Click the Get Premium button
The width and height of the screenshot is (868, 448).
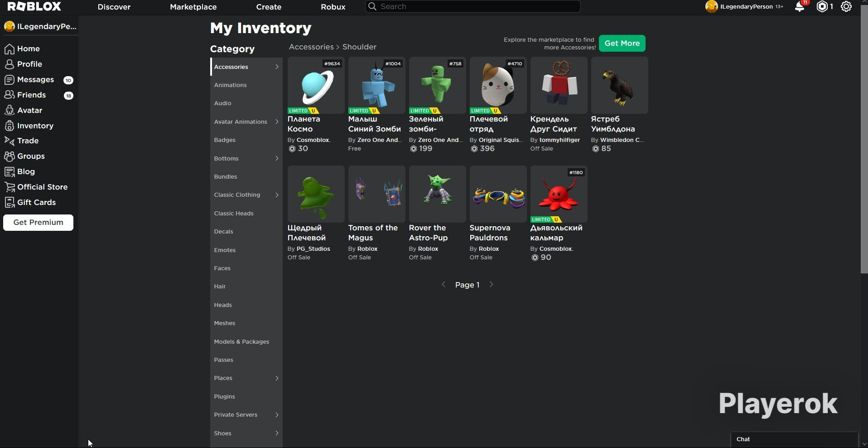click(x=38, y=223)
